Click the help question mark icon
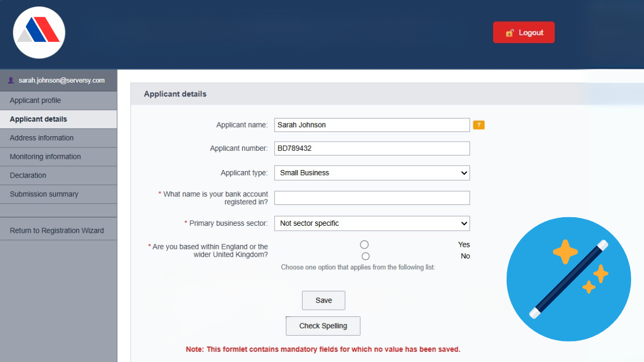 [x=479, y=125]
